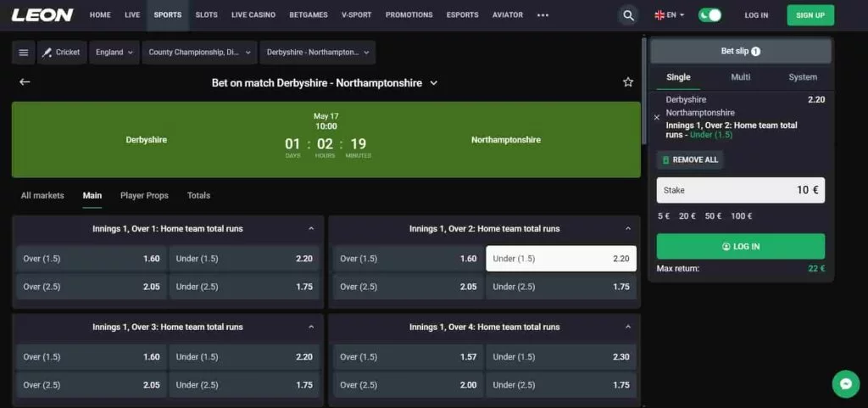The width and height of the screenshot is (868, 408).
Task: Open the England country dropdown
Action: [x=114, y=53]
